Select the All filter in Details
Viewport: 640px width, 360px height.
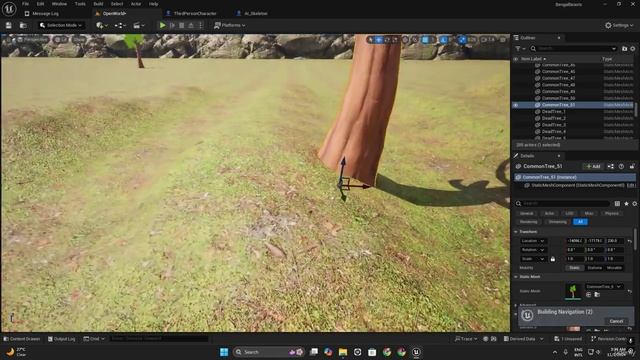click(580, 222)
